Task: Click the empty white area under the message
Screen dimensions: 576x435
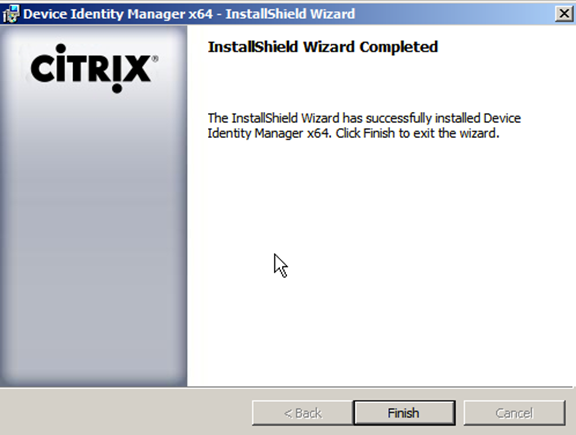Action: click(x=380, y=257)
